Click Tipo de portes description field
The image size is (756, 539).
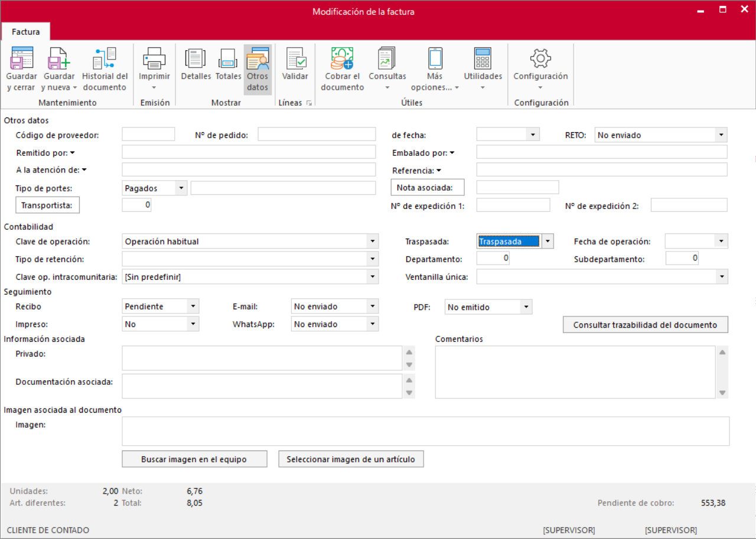click(x=283, y=188)
